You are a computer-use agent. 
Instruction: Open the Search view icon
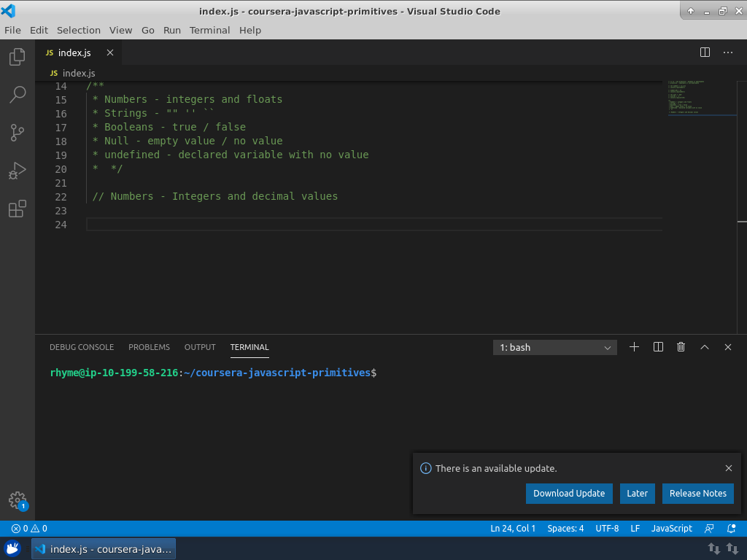pos(18,95)
